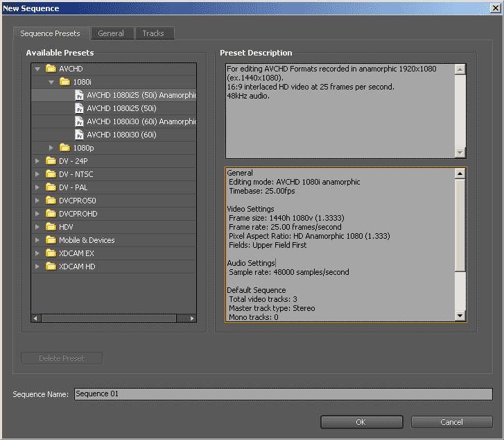Click the Delete Preset button

point(62,358)
